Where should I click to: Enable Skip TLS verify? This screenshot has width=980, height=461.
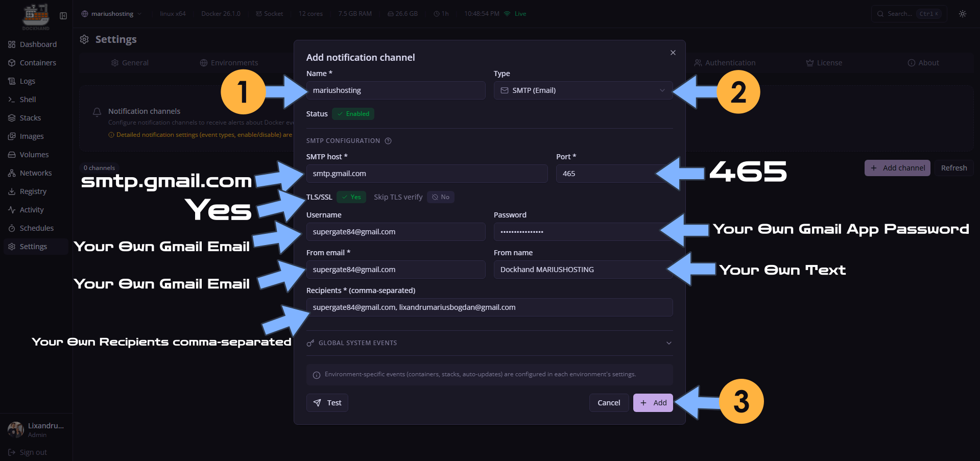(440, 197)
